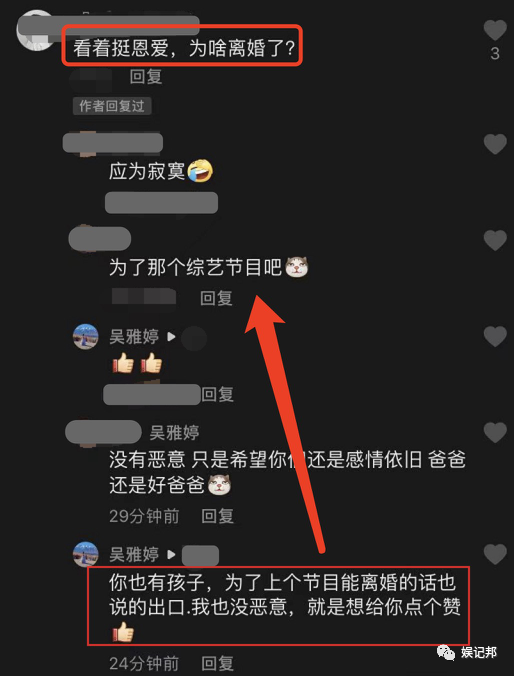Like the comment '看着挺恩爱，为啥离婚了?'
Viewport: 514px width, 676px height.
[x=495, y=31]
